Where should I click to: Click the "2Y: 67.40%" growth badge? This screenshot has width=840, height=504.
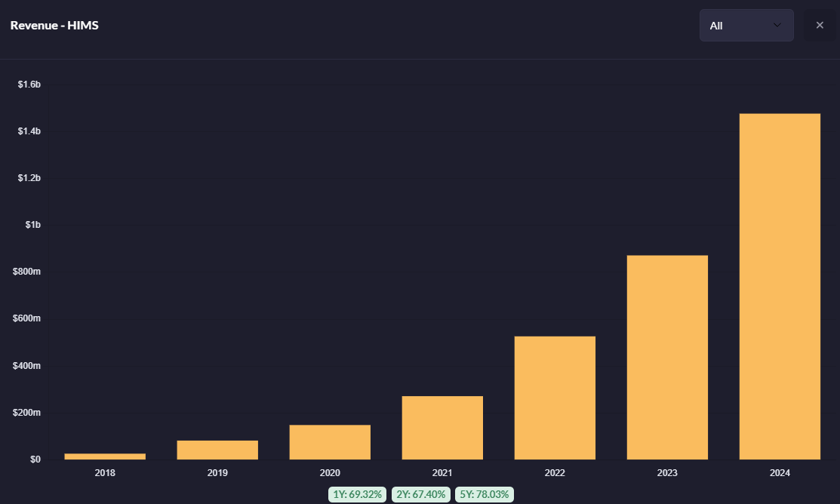click(x=420, y=494)
